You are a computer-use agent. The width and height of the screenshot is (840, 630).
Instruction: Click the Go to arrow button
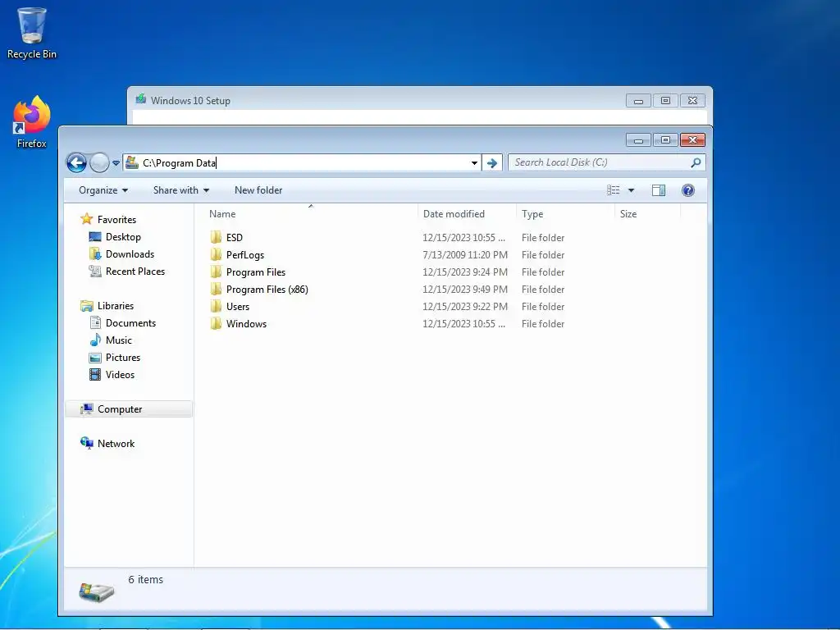coord(492,163)
